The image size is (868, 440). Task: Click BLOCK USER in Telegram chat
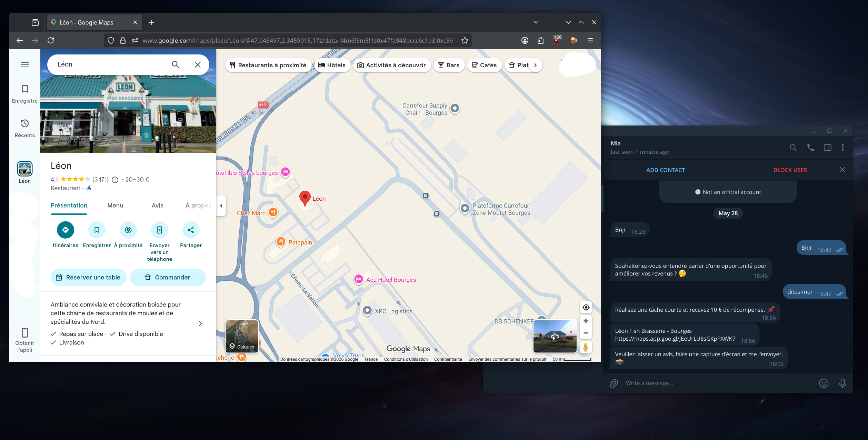790,170
